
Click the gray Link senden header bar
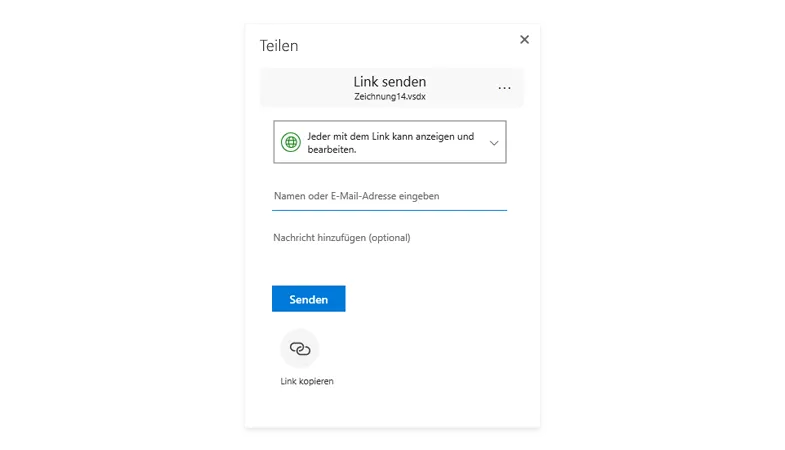[x=391, y=88]
